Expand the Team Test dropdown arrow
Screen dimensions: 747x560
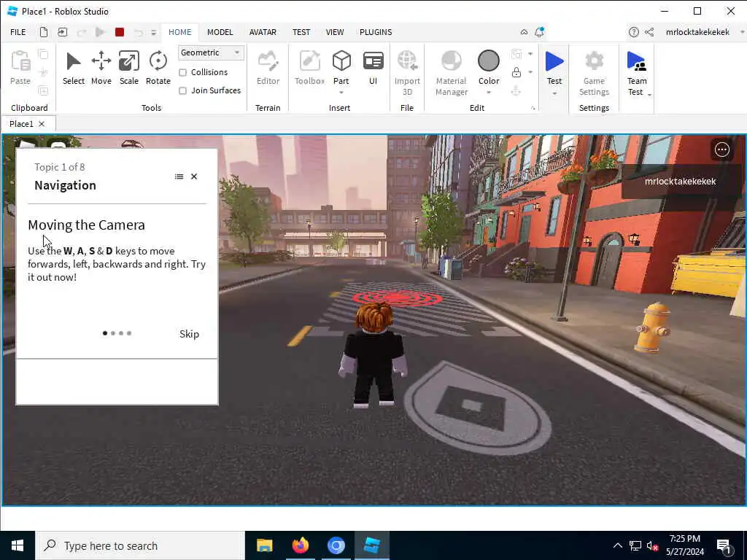[649, 95]
